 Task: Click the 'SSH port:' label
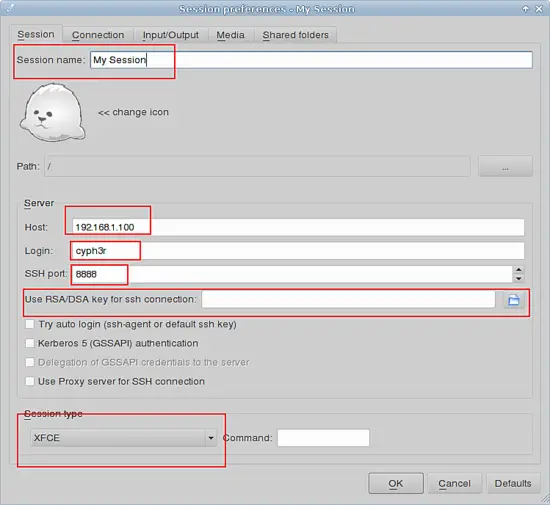click(46, 274)
